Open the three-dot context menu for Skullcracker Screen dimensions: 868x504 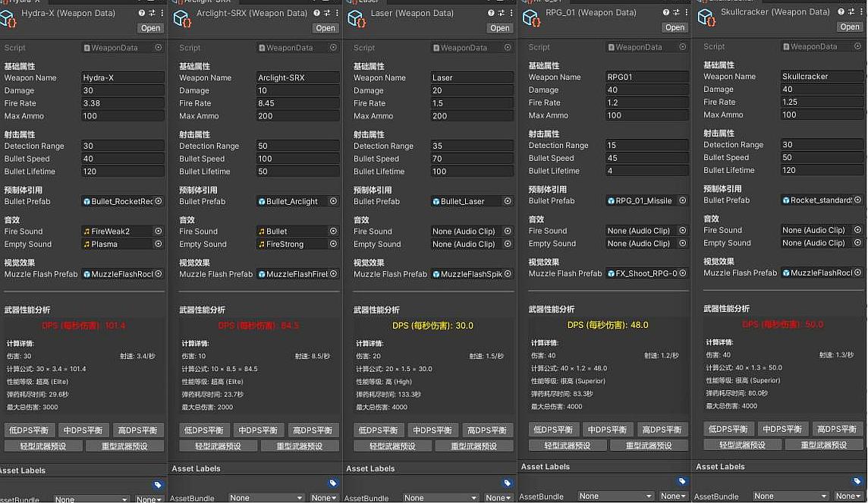[860, 11]
